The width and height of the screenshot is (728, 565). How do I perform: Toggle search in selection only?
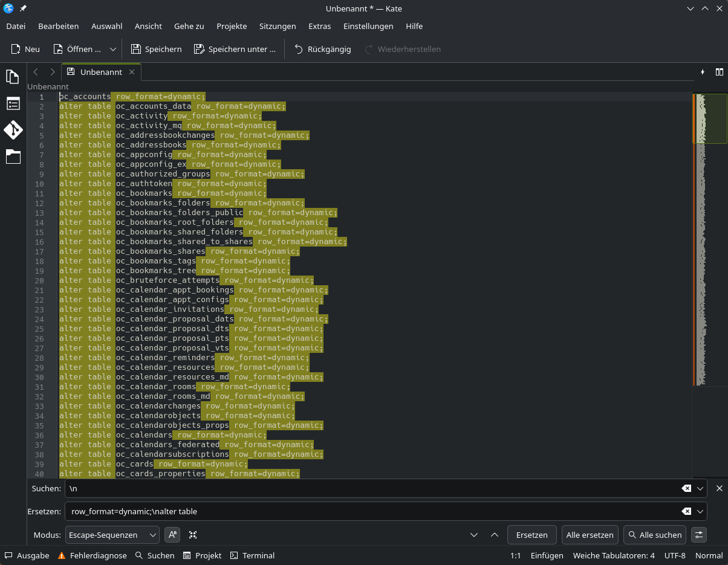point(193,535)
